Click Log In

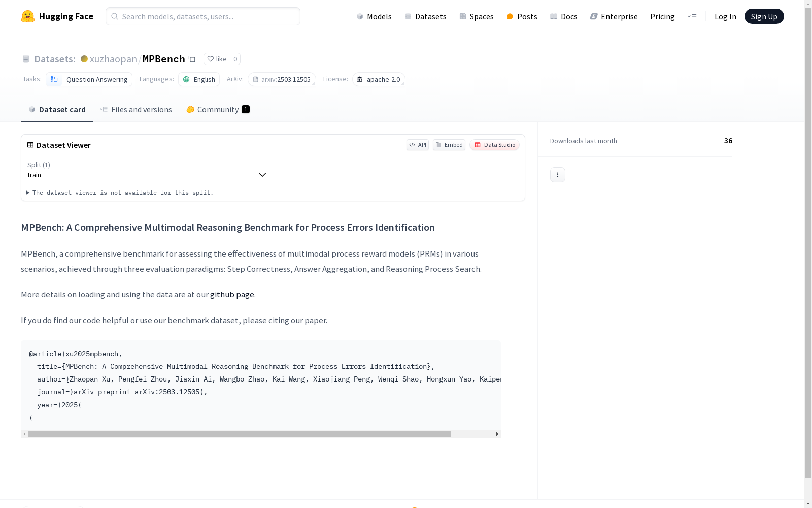tap(725, 16)
